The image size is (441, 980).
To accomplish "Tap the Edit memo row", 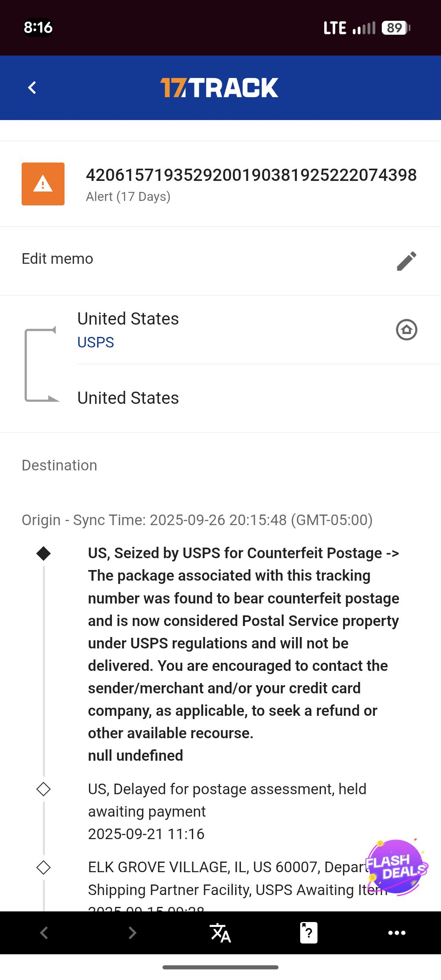I will (57, 259).
